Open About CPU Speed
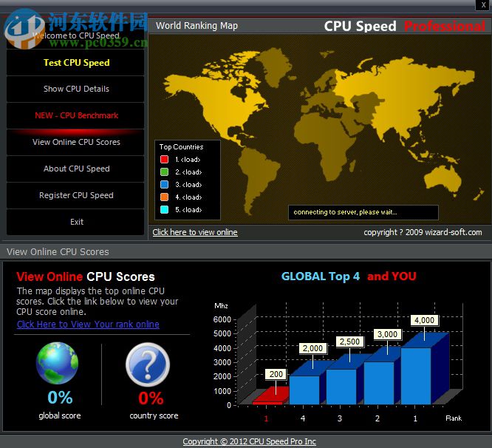The height and width of the screenshot is (448, 492). 75,169
